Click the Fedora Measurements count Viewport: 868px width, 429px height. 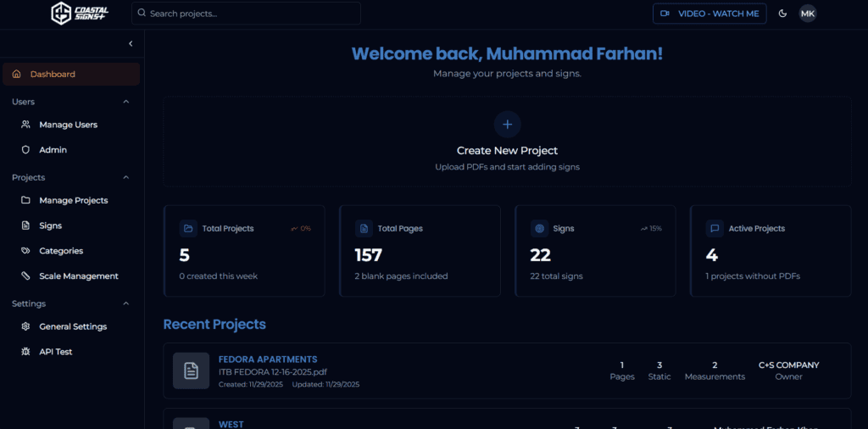[x=715, y=365]
